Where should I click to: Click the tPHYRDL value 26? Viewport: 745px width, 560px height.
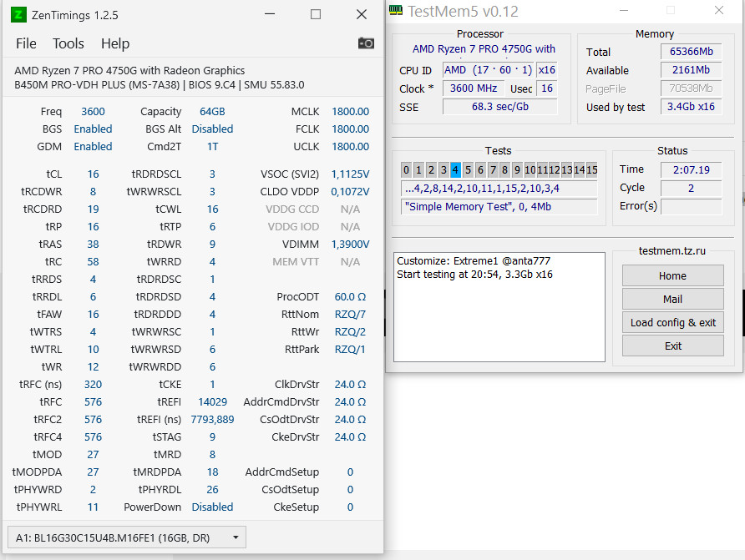(212, 490)
